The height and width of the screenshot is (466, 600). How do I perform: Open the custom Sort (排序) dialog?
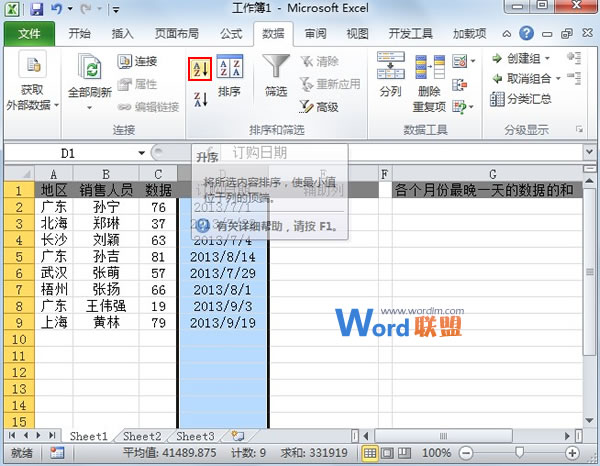[x=229, y=76]
